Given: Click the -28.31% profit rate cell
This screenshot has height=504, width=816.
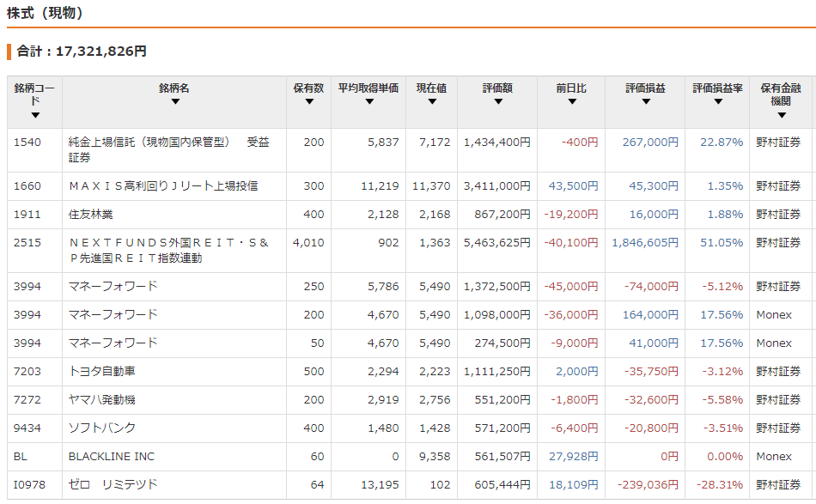Looking at the screenshot, I should [720, 484].
